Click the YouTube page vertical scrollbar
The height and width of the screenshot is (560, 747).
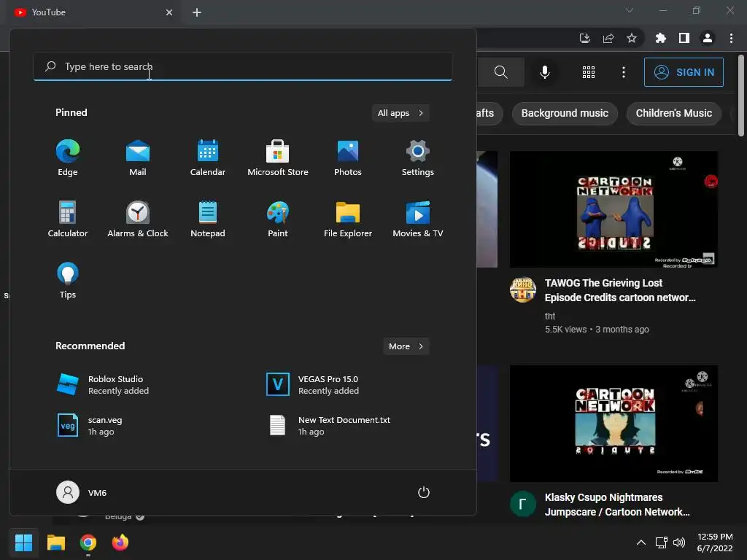(741, 96)
